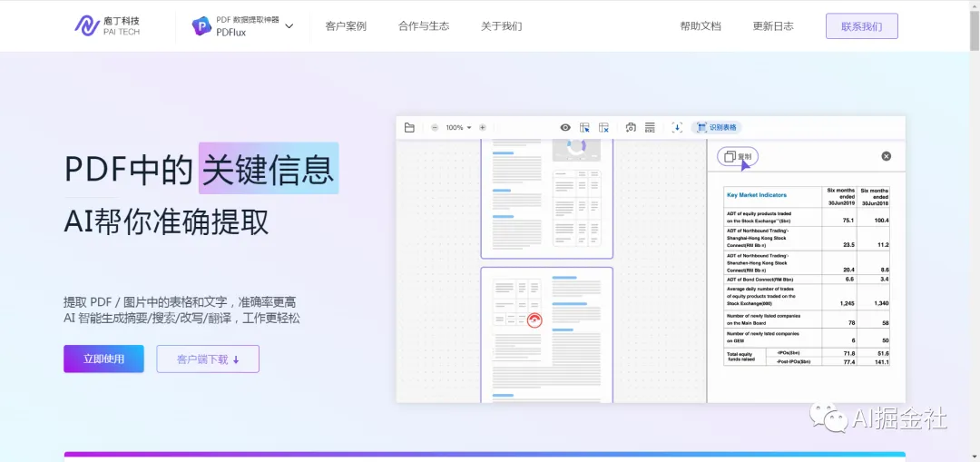Select the upper page thumbnail with donut chart

[x=547, y=198]
